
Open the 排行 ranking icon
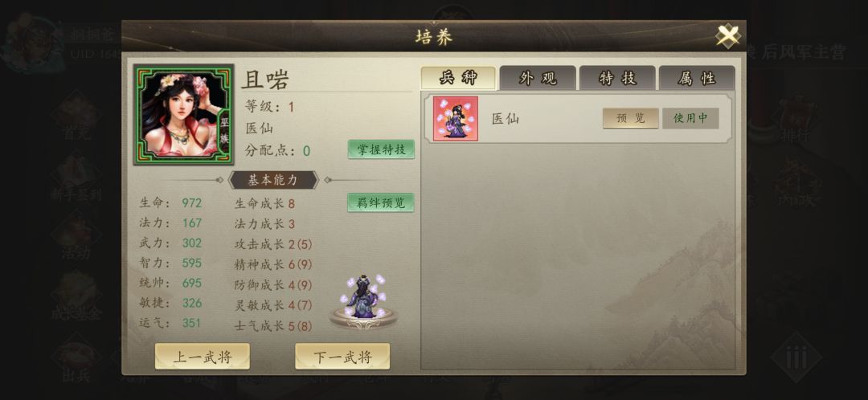[x=795, y=118]
